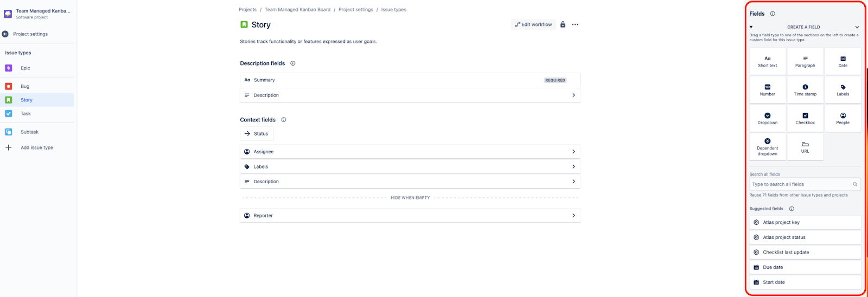868x297 pixels.
Task: Select the URL field type
Action: 805,147
